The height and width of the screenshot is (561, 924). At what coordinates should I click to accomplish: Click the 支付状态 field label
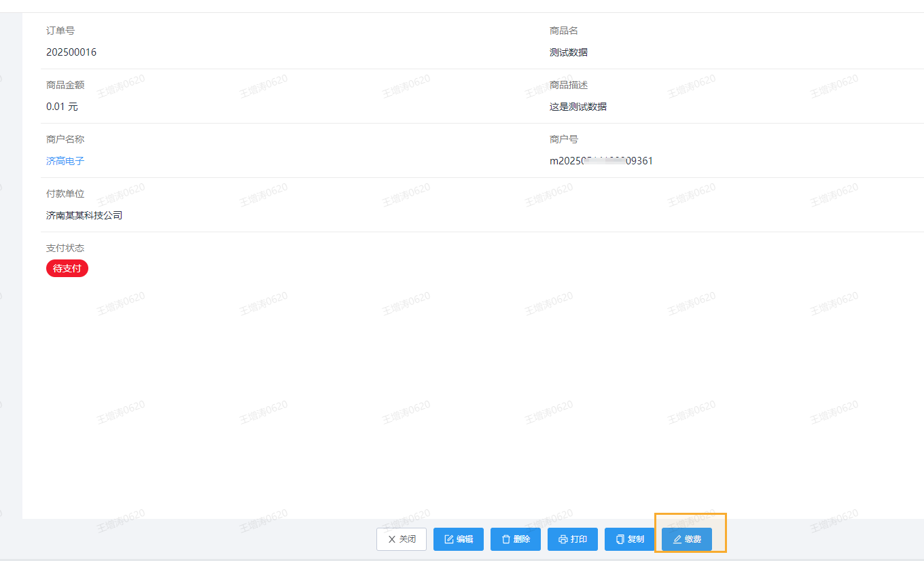pos(65,248)
